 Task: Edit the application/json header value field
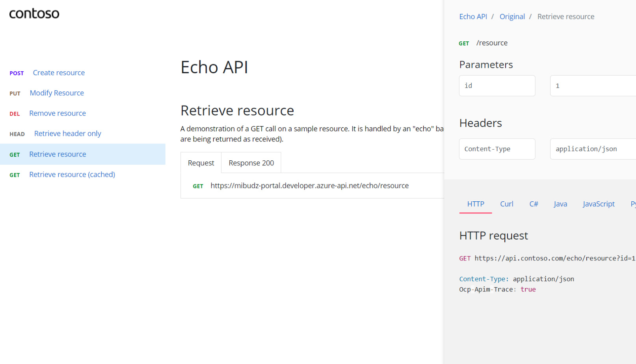tap(593, 149)
